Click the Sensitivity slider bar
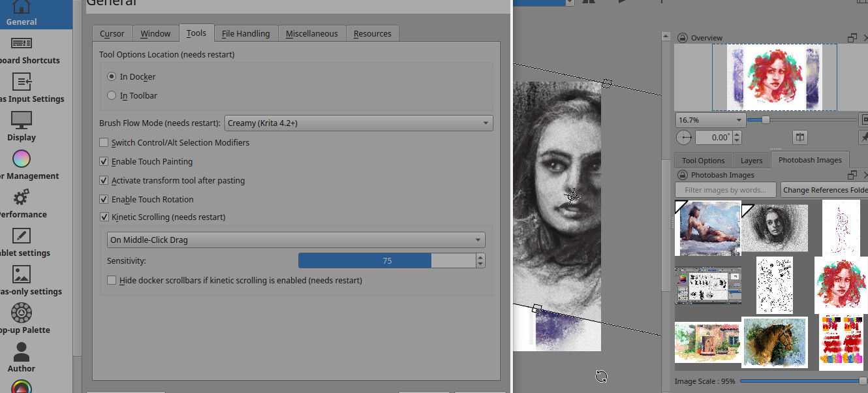This screenshot has width=868, height=393. point(386,261)
